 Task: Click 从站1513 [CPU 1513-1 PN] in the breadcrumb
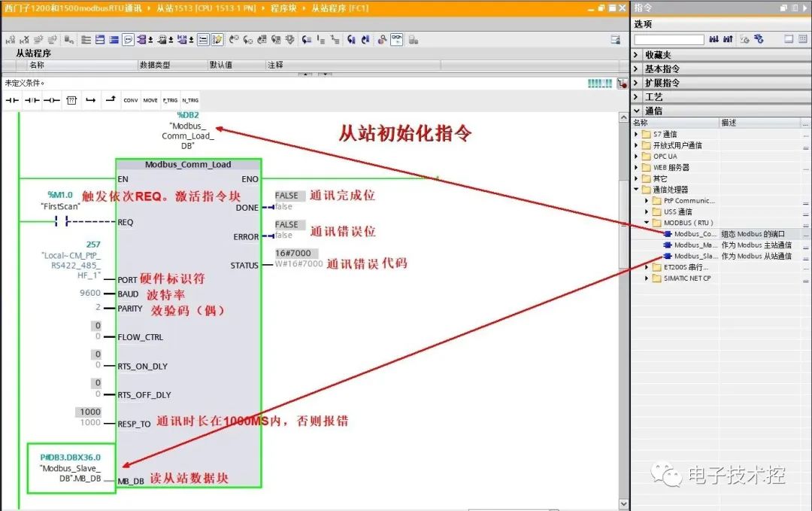tap(206, 8)
